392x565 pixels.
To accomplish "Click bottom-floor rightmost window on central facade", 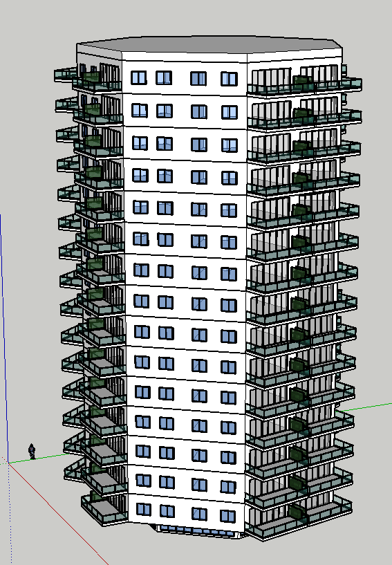I will click(x=227, y=516).
